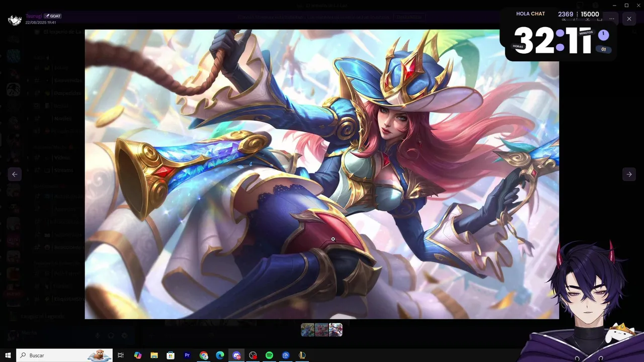Open Google Chrome from the taskbar
644x362 pixels.
tap(203, 355)
